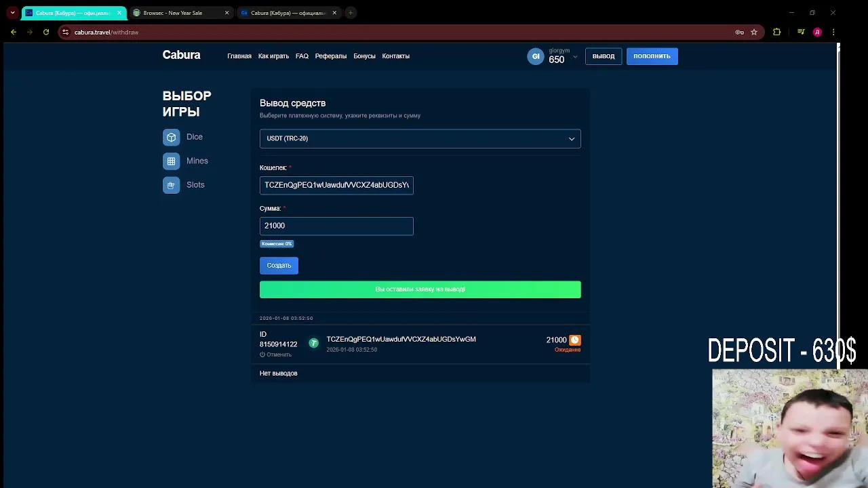868x488 pixels.
Task: Click the Ожидание status text
Action: (568, 350)
